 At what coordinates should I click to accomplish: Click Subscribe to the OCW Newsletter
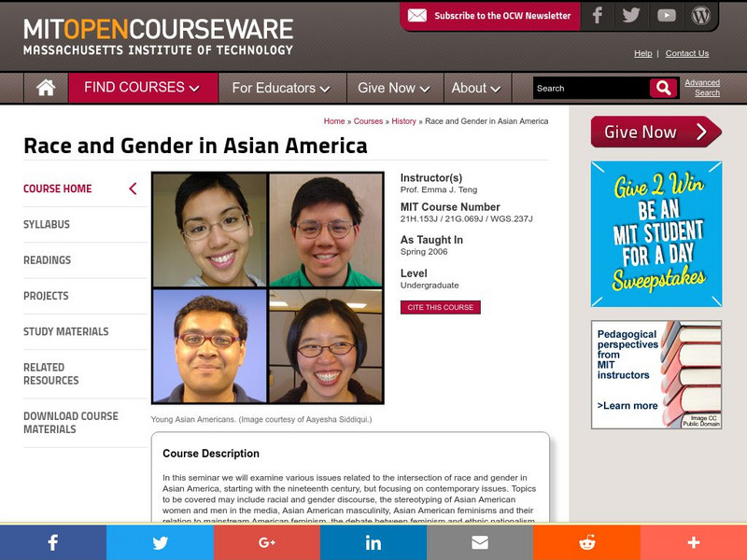[502, 16]
